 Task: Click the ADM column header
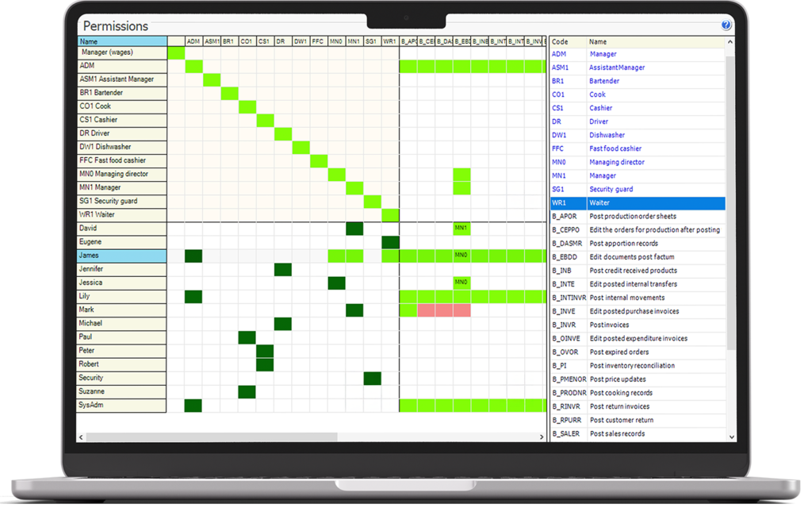coord(193,41)
